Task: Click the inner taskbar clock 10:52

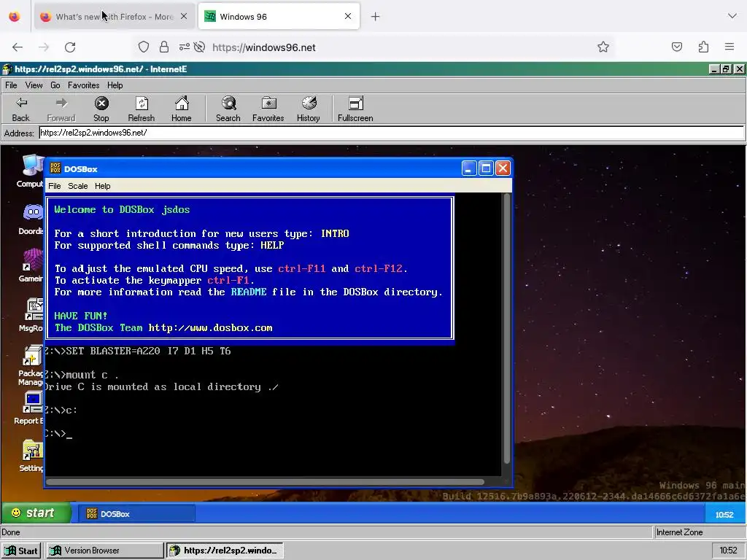Action: pos(724,515)
